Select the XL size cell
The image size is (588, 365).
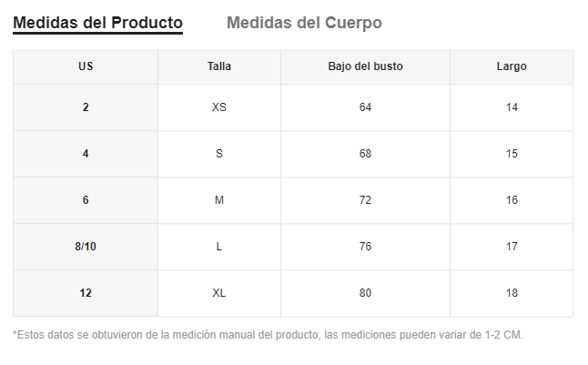219,293
